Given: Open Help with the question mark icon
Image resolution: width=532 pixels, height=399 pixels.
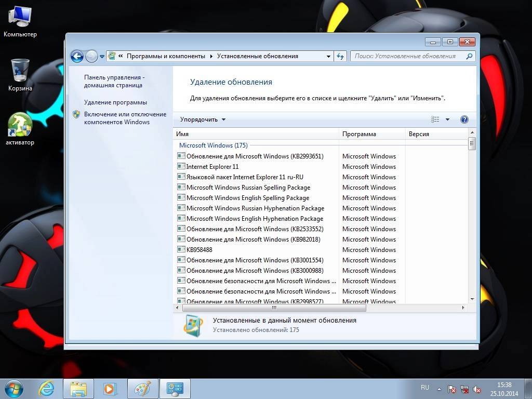Looking at the screenshot, I should (464, 119).
